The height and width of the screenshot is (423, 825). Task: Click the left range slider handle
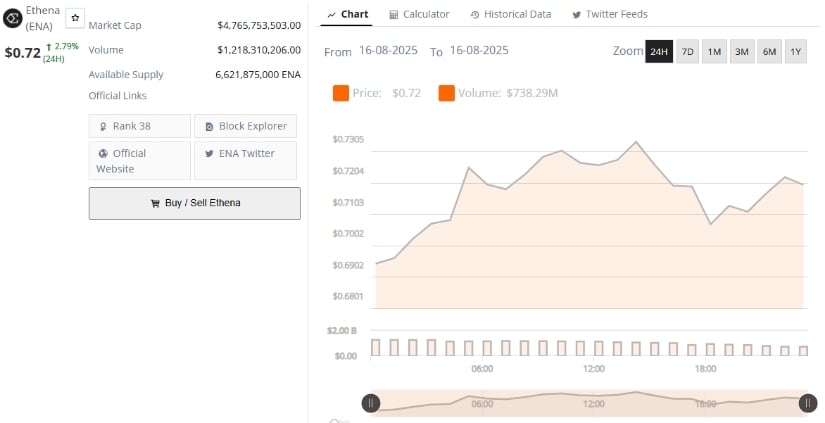click(371, 404)
